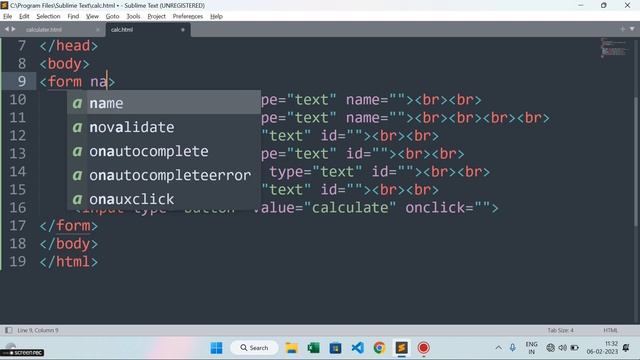
Task: Click the network globe tray icon
Action: tap(551, 348)
